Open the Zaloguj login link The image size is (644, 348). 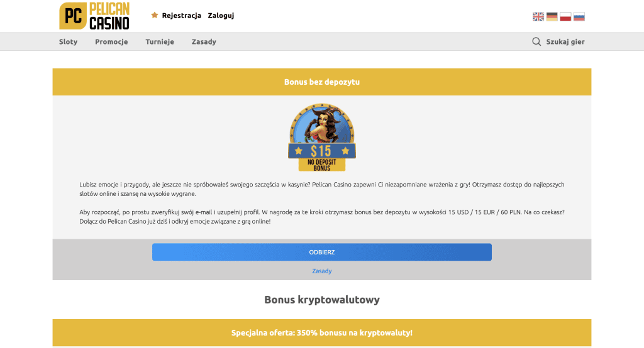(x=221, y=16)
